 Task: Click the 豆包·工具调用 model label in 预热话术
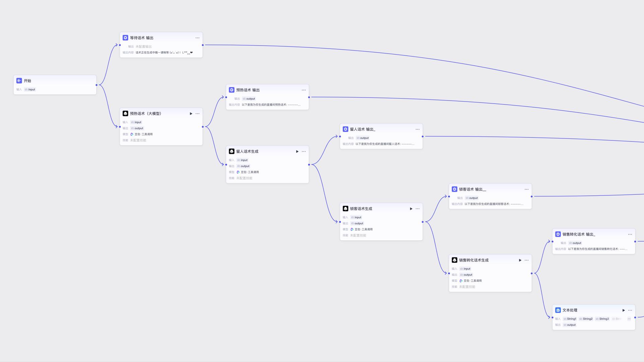(x=144, y=134)
